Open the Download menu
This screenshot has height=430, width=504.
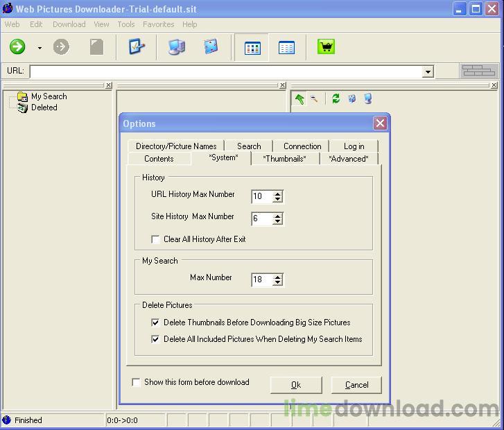[x=69, y=24]
